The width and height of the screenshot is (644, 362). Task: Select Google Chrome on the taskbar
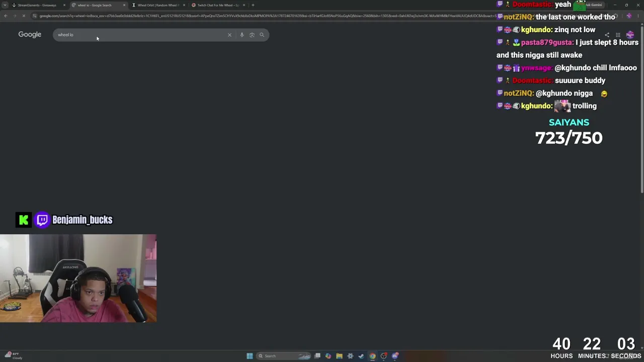[372, 356]
